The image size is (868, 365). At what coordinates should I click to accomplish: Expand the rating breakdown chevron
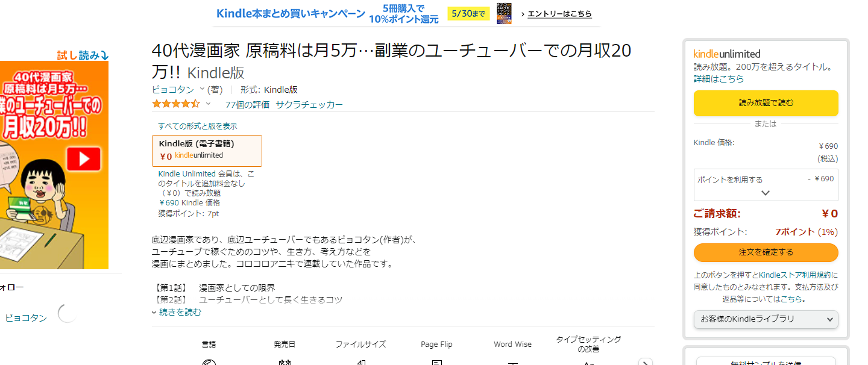point(209,104)
